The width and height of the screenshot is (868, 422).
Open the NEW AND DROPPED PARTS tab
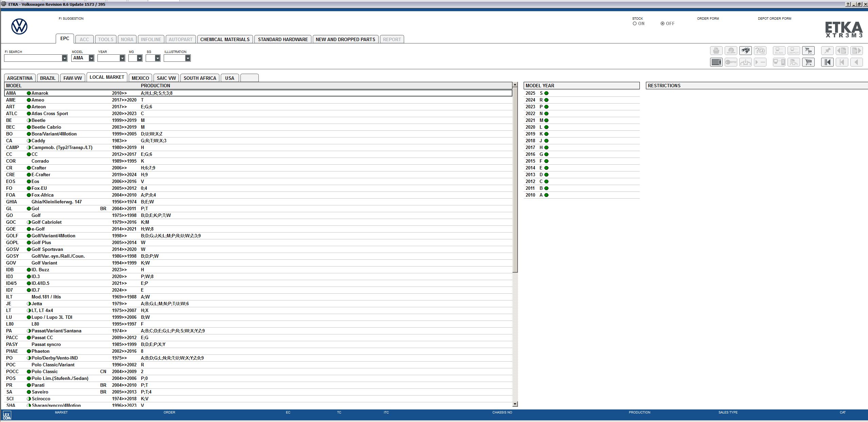(345, 39)
